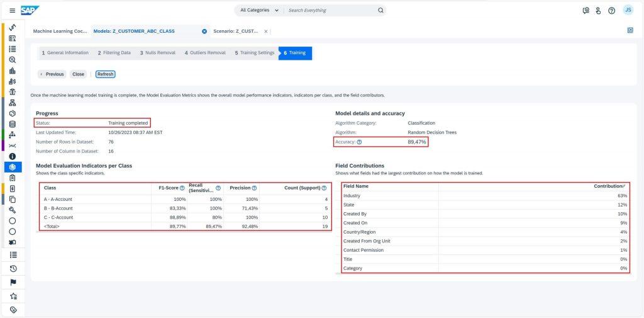This screenshot has height=318, width=644.
Task: Go to step 1 General Information
Action: [x=65, y=53]
